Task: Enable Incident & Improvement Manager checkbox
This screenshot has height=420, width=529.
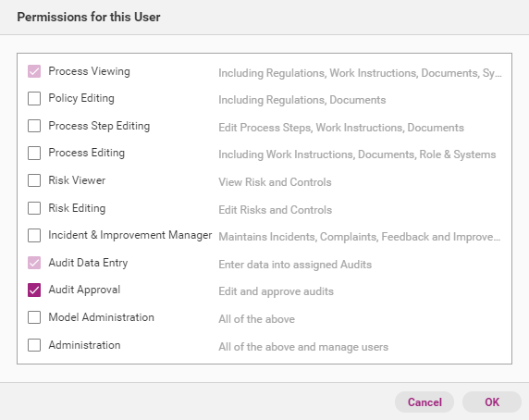Action: (x=34, y=236)
